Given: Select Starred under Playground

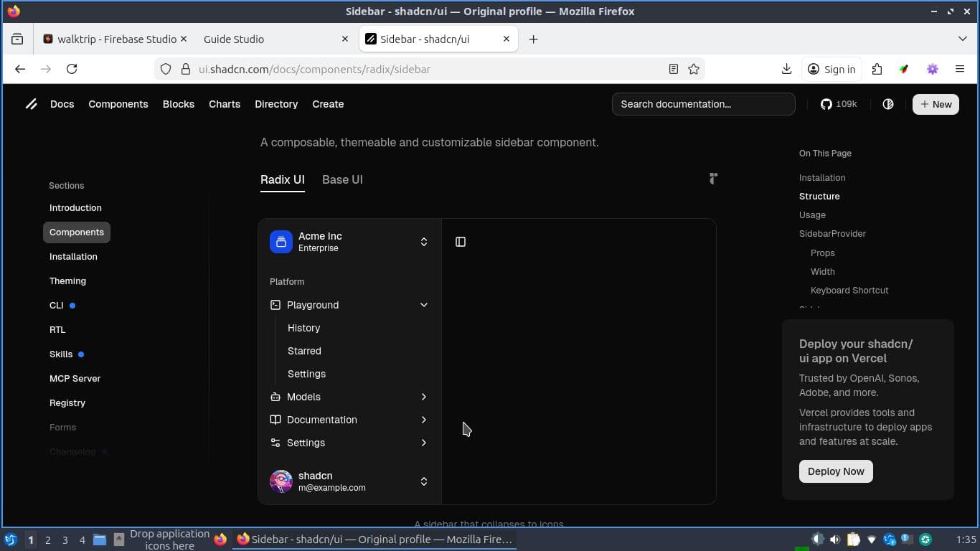Looking at the screenshot, I should point(304,351).
